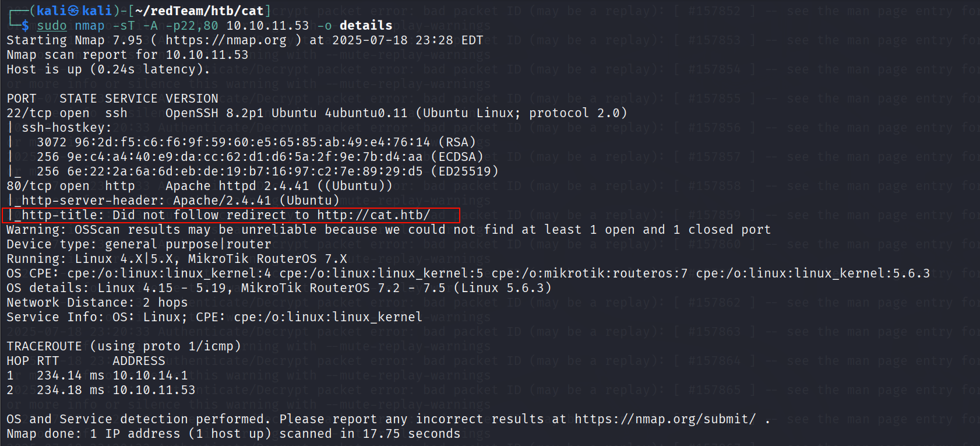Image resolution: width=980 pixels, height=446 pixels.
Task: Click the 'Device type: general purpose|router' line
Action: 139,244
